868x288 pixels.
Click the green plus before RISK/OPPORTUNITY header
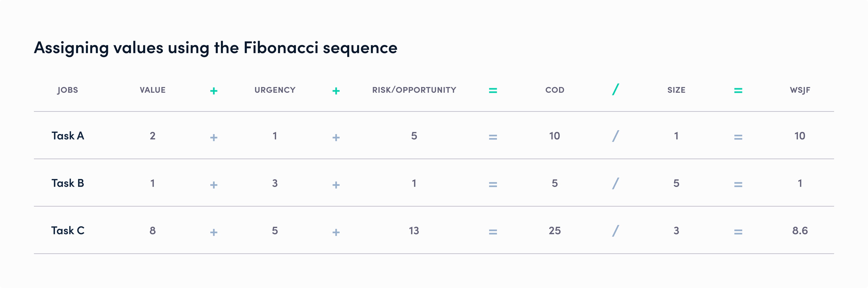[x=336, y=91]
